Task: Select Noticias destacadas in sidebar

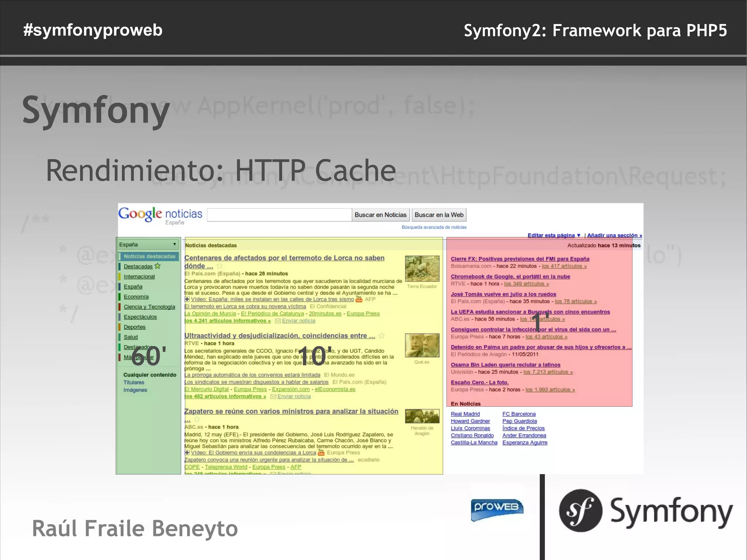Action: [x=149, y=256]
